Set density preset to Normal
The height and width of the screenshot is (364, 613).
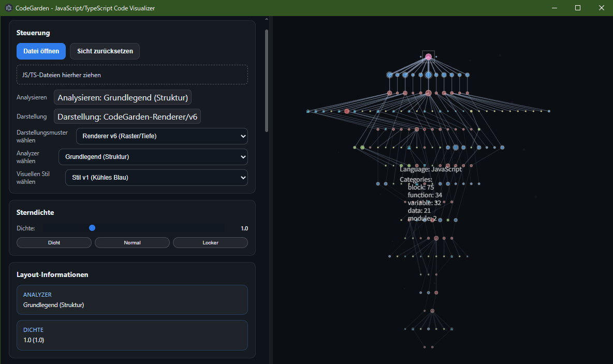point(132,242)
